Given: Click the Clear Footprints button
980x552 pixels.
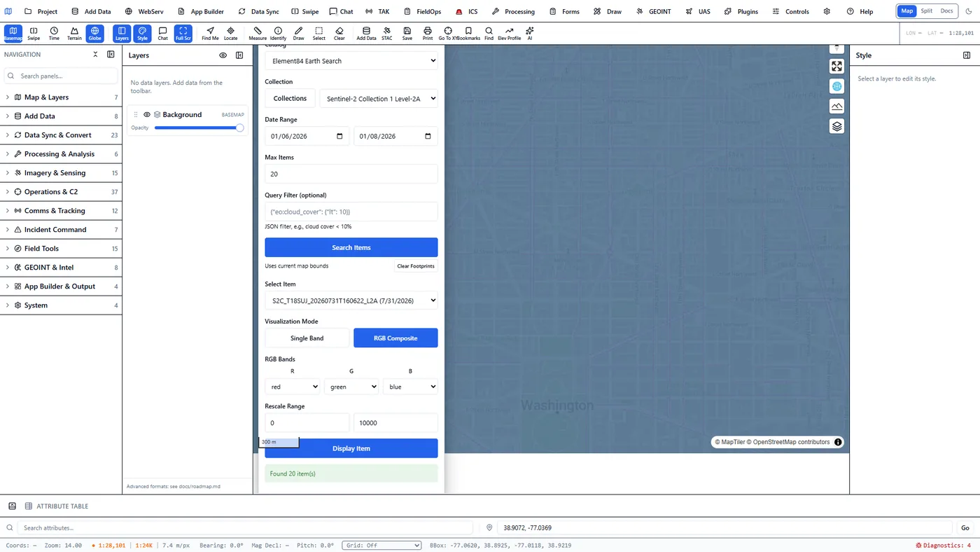Looking at the screenshot, I should point(416,266).
